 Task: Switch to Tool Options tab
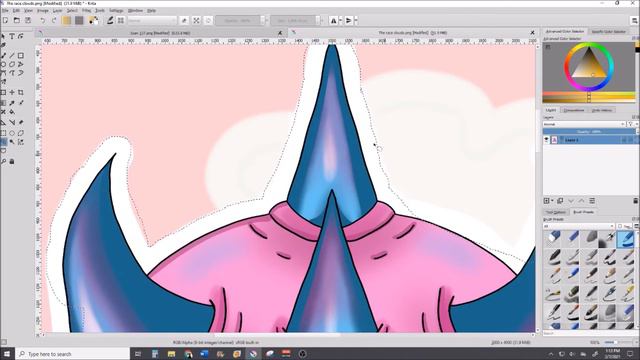coord(556,212)
